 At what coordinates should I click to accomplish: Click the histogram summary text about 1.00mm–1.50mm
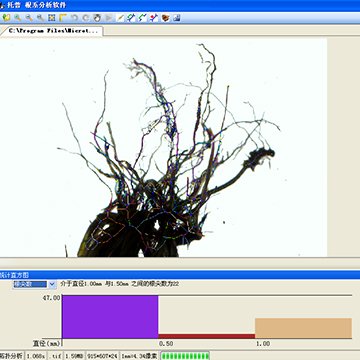click(x=119, y=284)
